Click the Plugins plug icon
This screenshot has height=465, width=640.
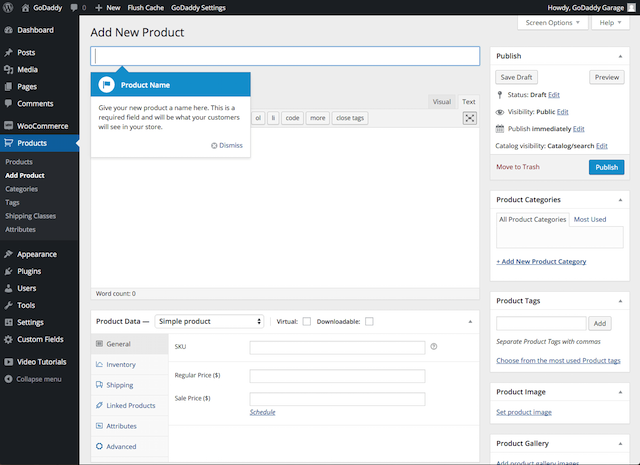(8, 271)
